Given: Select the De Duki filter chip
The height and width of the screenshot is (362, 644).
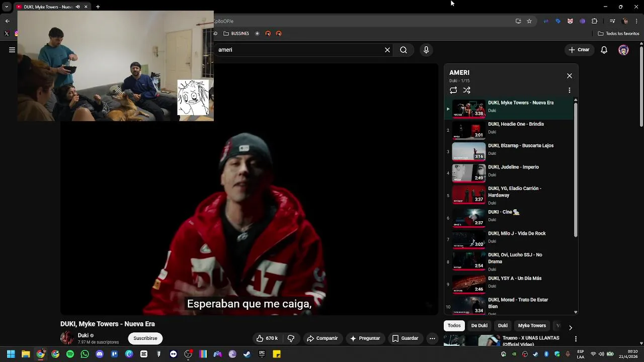Looking at the screenshot, I should [x=479, y=326].
